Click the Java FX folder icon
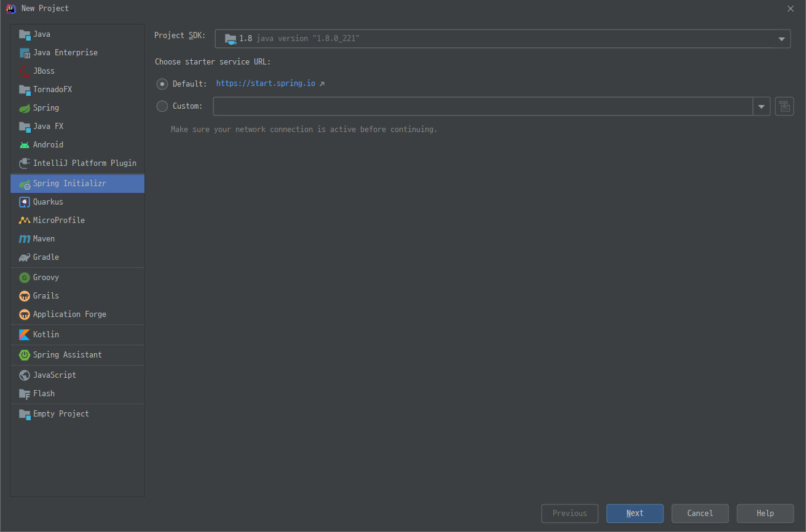Screen dimensions: 806x532 (25, 127)
